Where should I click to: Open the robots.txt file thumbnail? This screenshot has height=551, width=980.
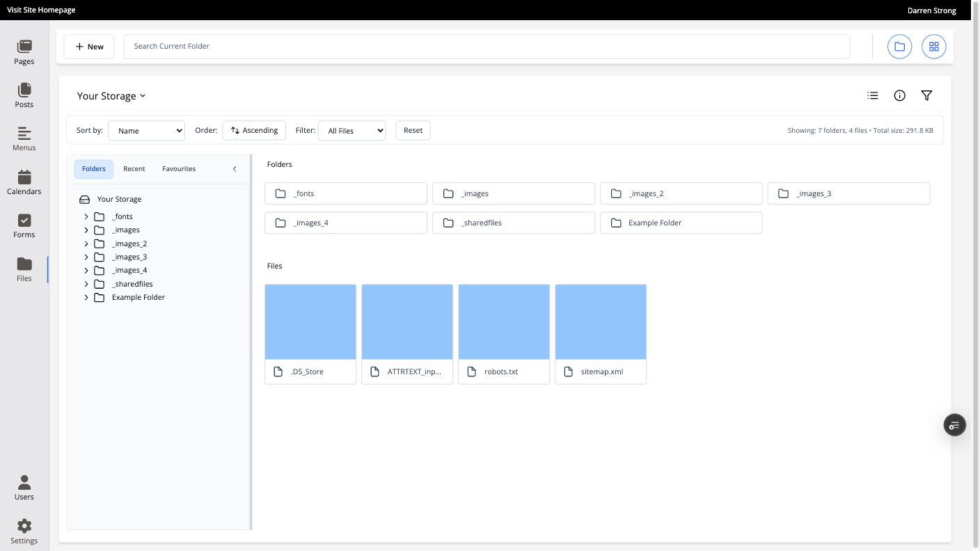coord(504,322)
